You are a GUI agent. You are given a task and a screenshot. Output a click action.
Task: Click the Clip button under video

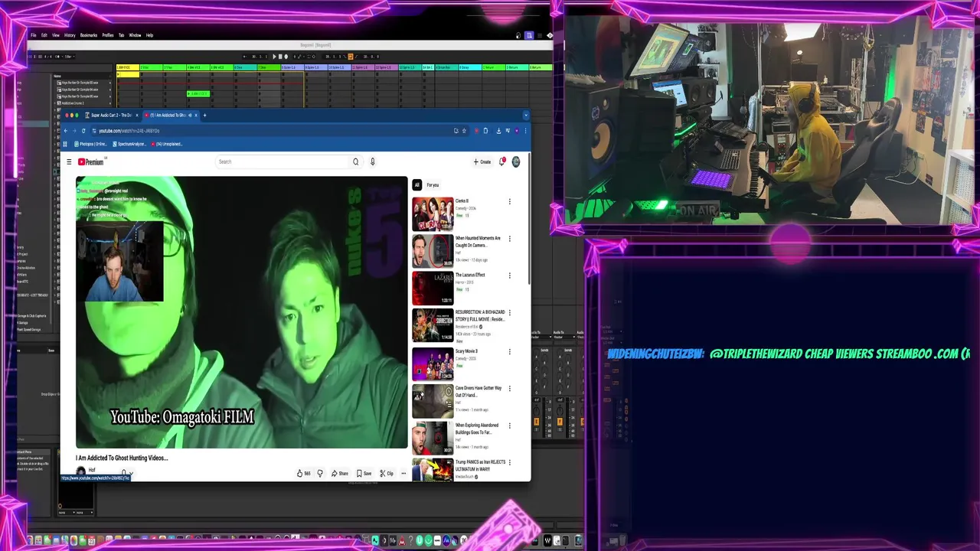coord(387,473)
